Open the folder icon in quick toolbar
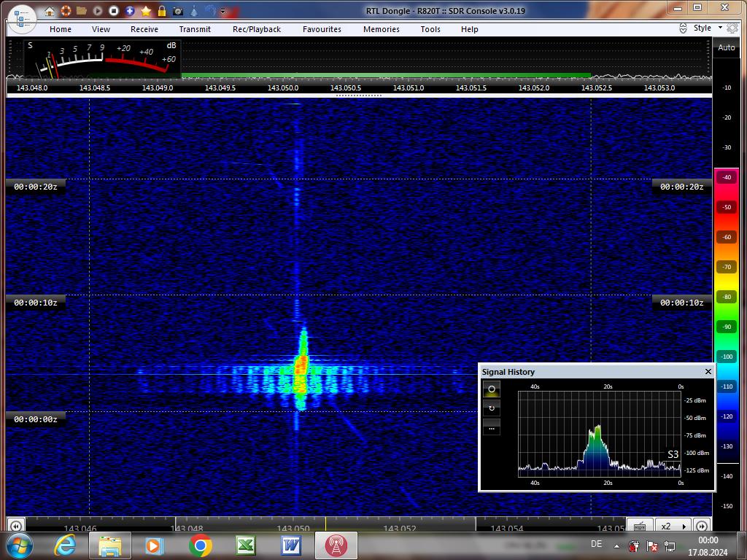The image size is (747, 560). pos(82,11)
